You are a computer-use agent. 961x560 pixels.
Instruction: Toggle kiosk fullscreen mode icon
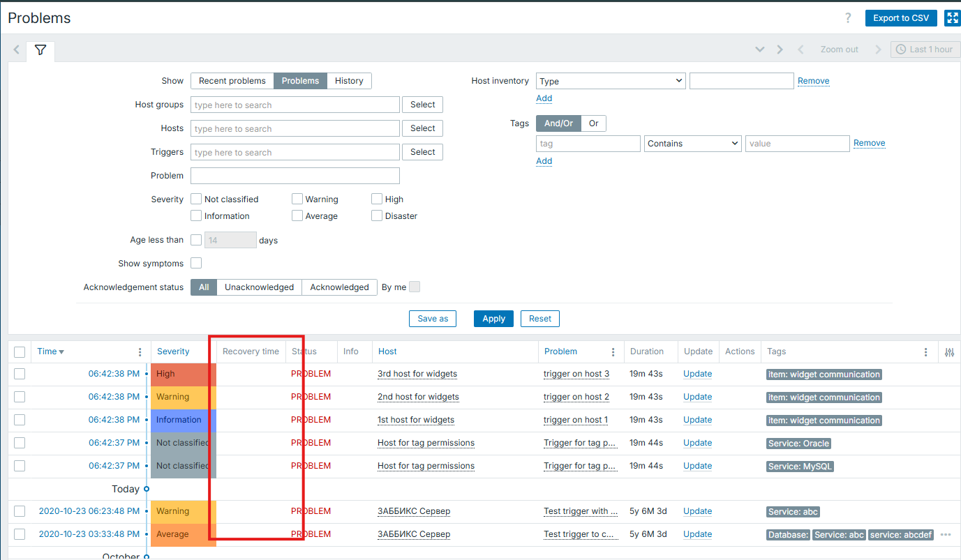click(952, 18)
